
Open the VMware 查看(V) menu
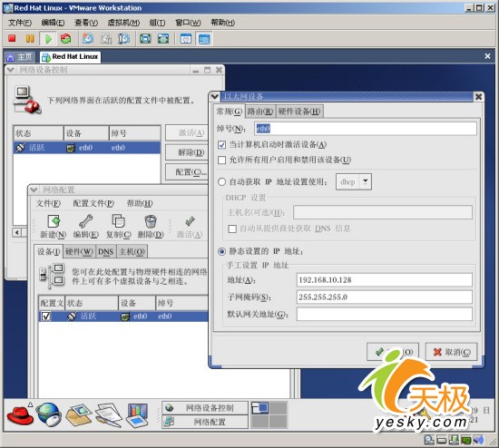click(86, 23)
